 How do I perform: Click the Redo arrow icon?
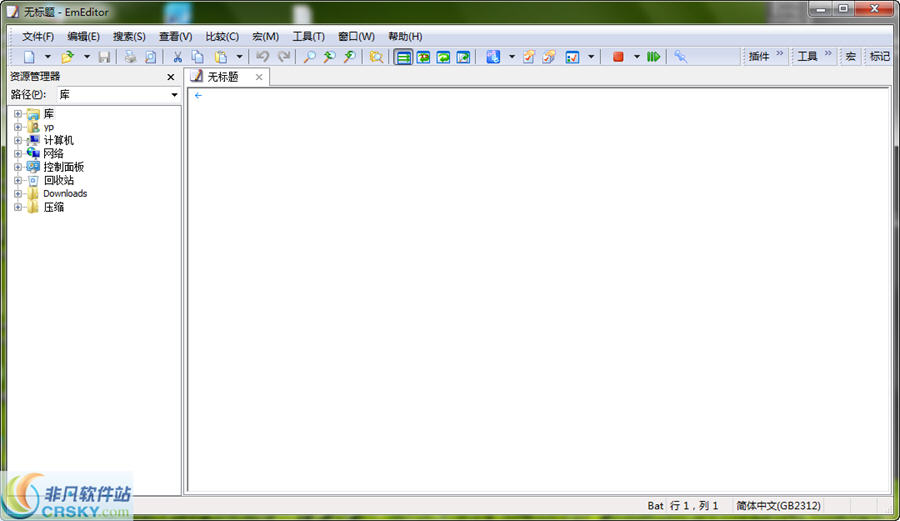(284, 57)
